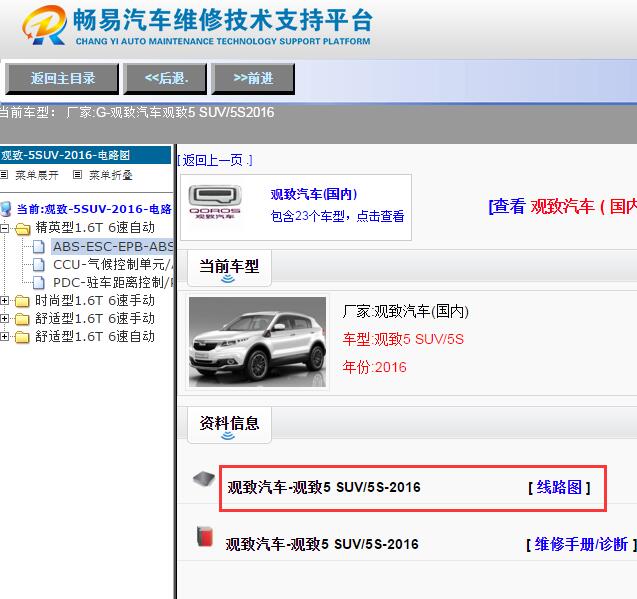The width and height of the screenshot is (637, 599).
Task: Expand the 时尚型1.6T 6速手动 tree node
Action: pos(4,300)
